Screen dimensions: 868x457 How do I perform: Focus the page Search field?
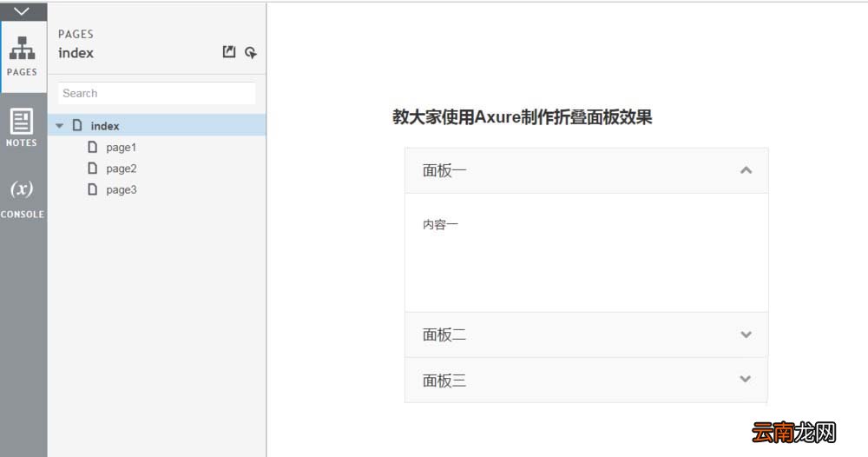click(x=156, y=93)
